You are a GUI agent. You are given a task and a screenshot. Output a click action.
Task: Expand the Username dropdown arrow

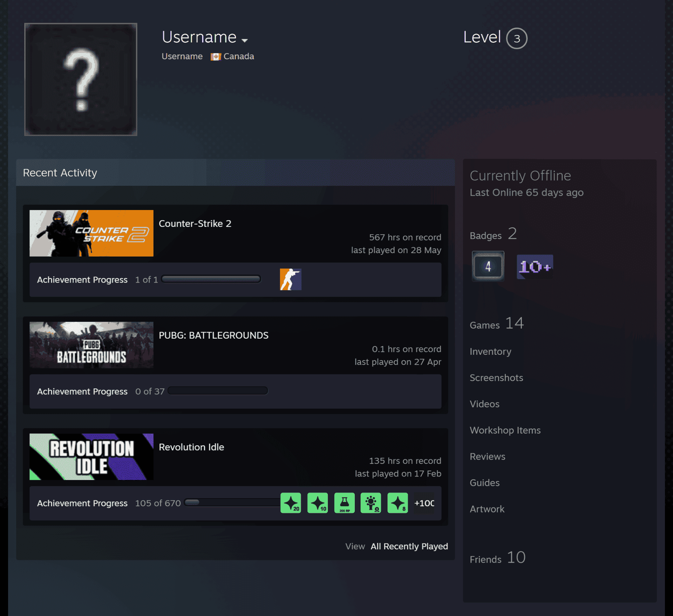click(x=245, y=40)
